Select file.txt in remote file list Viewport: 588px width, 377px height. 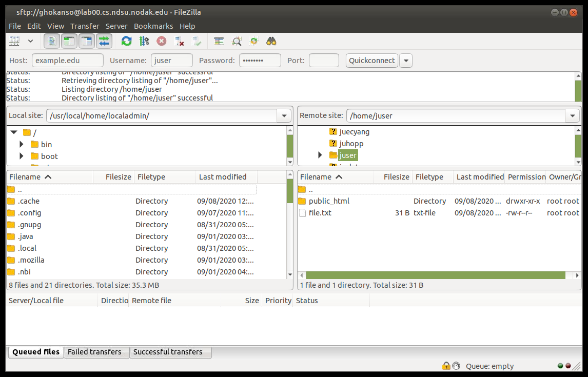tap(320, 213)
